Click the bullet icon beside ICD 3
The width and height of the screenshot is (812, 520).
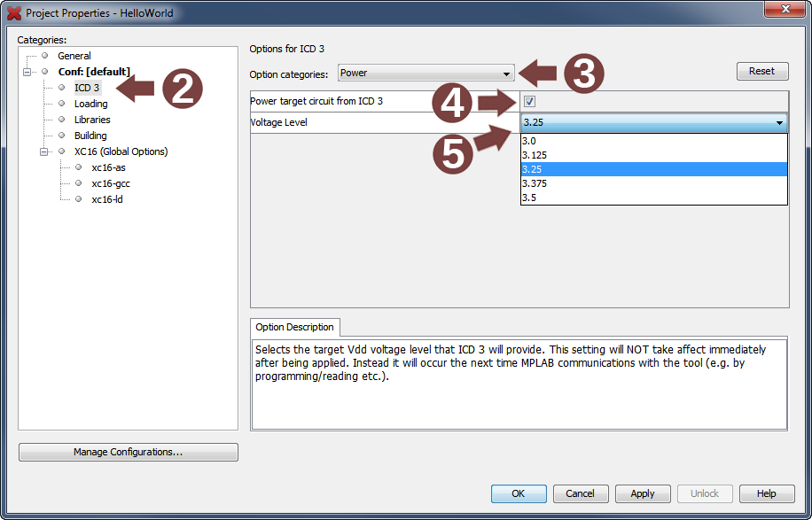coord(62,88)
